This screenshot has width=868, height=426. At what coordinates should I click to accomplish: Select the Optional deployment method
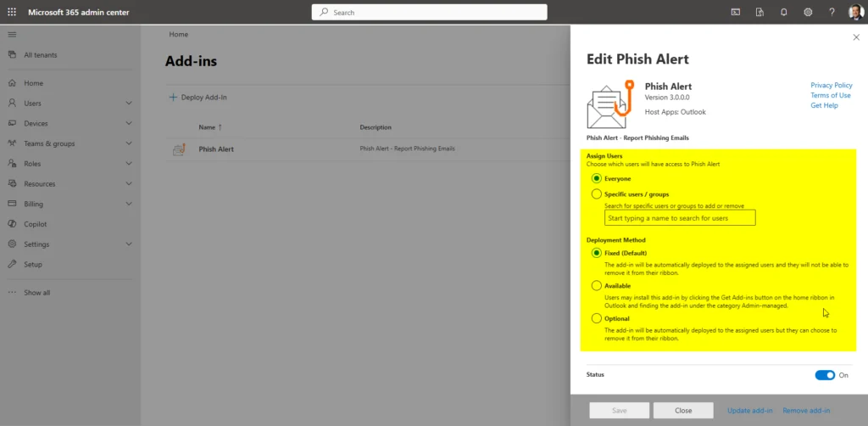597,318
